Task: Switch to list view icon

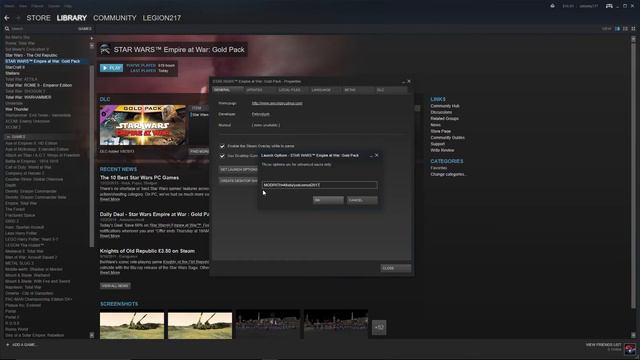Action: (x=625, y=29)
